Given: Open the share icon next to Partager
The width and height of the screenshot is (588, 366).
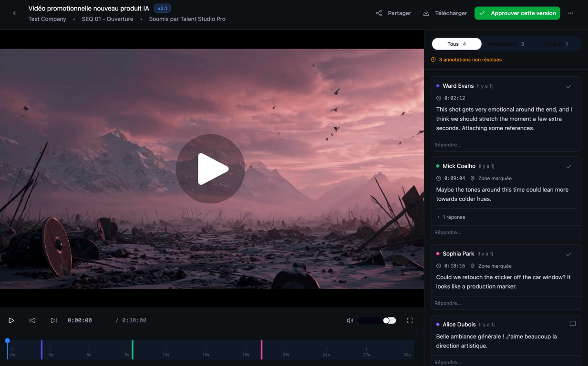Looking at the screenshot, I should (379, 13).
